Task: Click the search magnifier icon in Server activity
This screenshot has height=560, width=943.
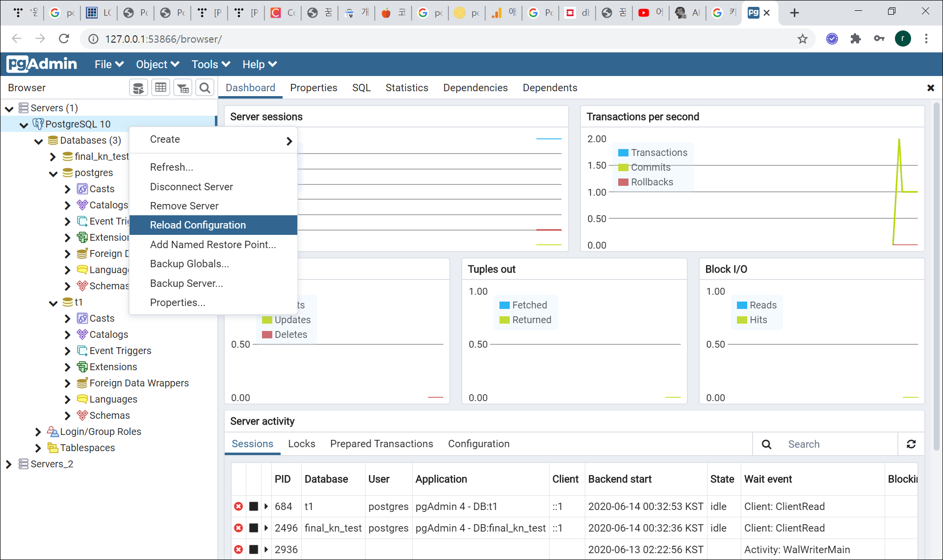Action: 766,444
